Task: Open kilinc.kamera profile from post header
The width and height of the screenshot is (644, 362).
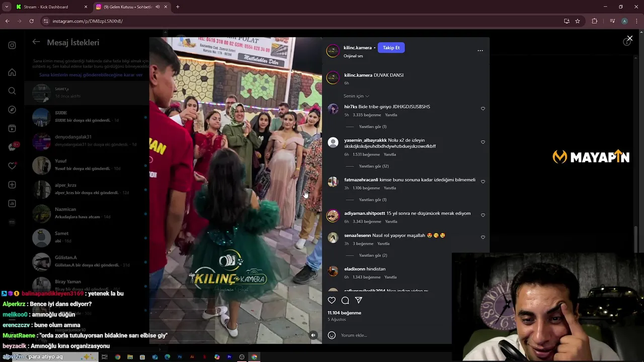Action: coord(358,48)
